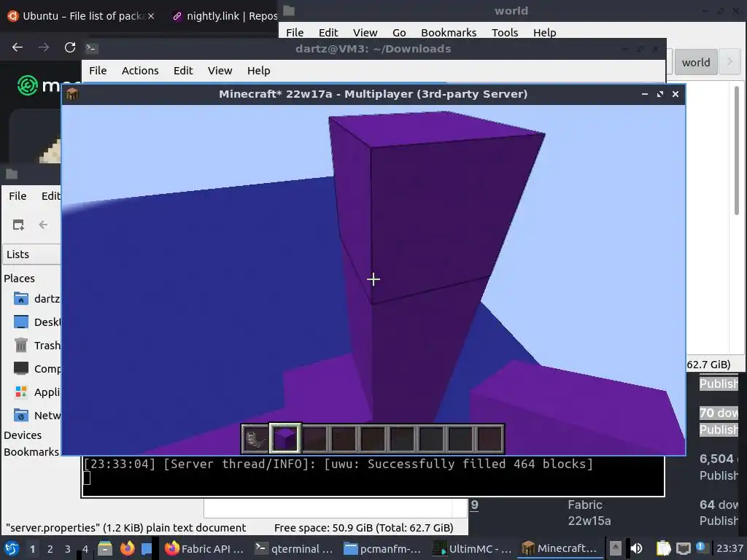Open dartz home folder in Places

(37, 298)
